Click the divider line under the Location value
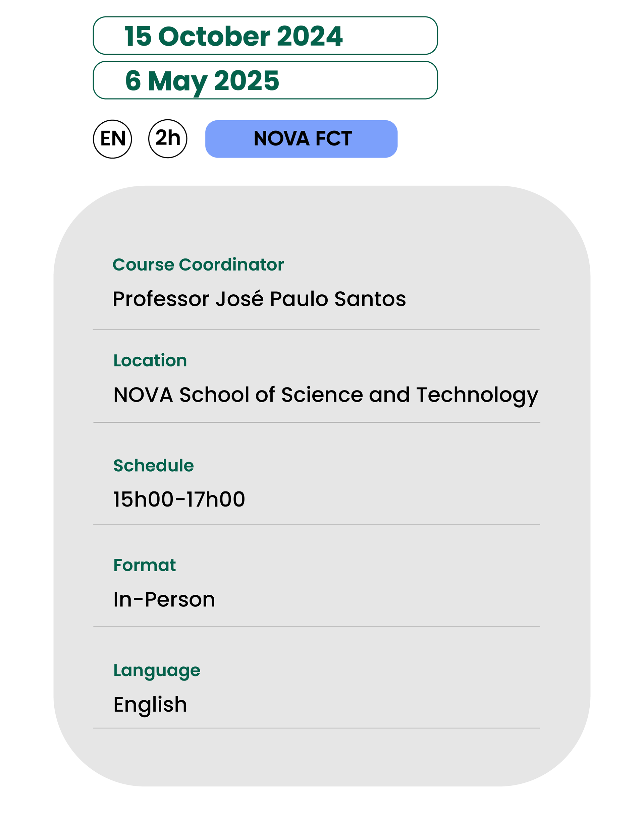The height and width of the screenshot is (829, 644). click(x=316, y=422)
